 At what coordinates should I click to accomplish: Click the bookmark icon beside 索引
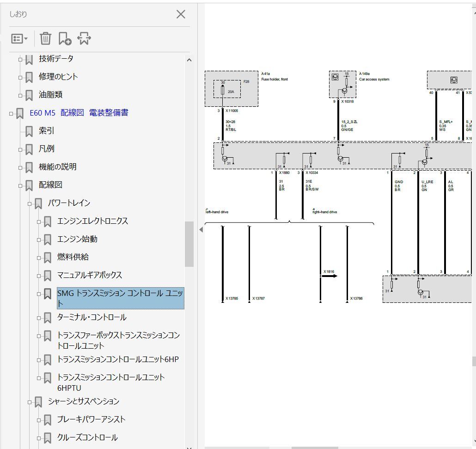29,131
